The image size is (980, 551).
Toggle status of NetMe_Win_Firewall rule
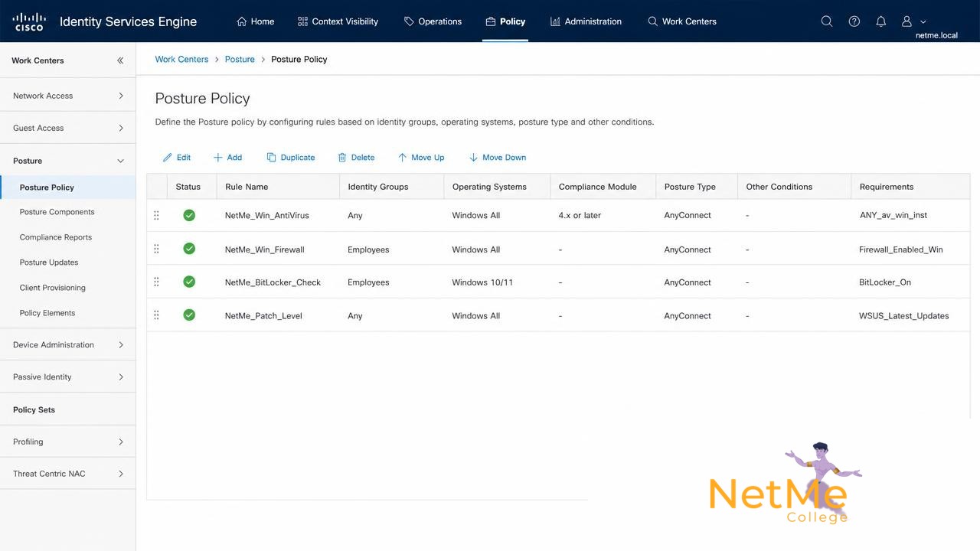coord(189,249)
